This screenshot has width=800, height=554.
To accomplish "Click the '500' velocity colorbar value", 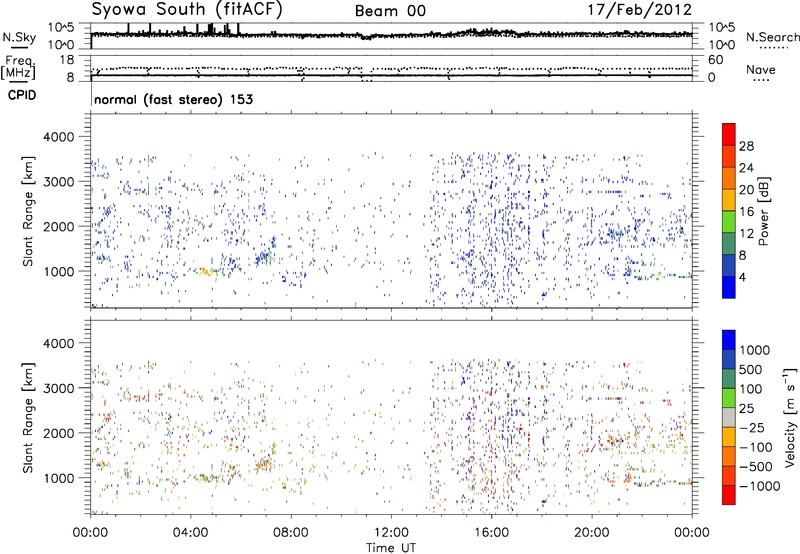I will click(x=751, y=370).
